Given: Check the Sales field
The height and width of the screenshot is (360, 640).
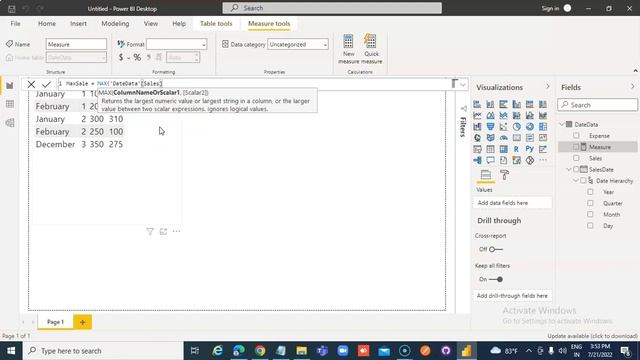Looking at the screenshot, I should coord(576,158).
